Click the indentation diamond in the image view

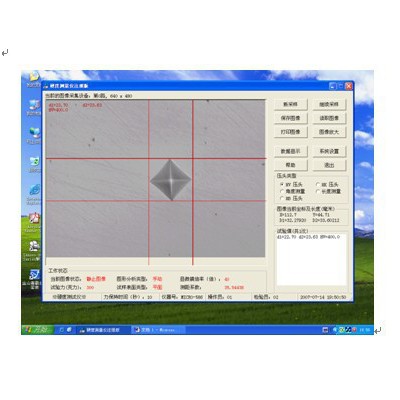pos(170,180)
